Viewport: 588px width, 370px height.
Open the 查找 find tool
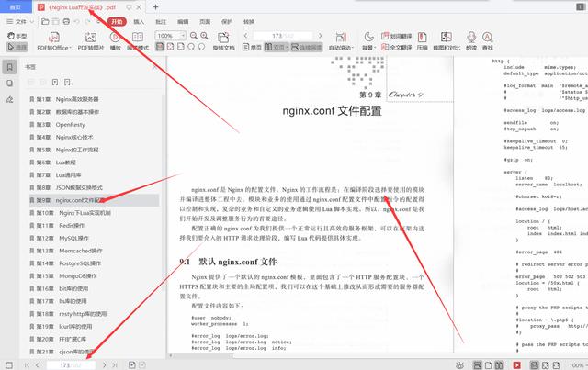tap(488, 41)
